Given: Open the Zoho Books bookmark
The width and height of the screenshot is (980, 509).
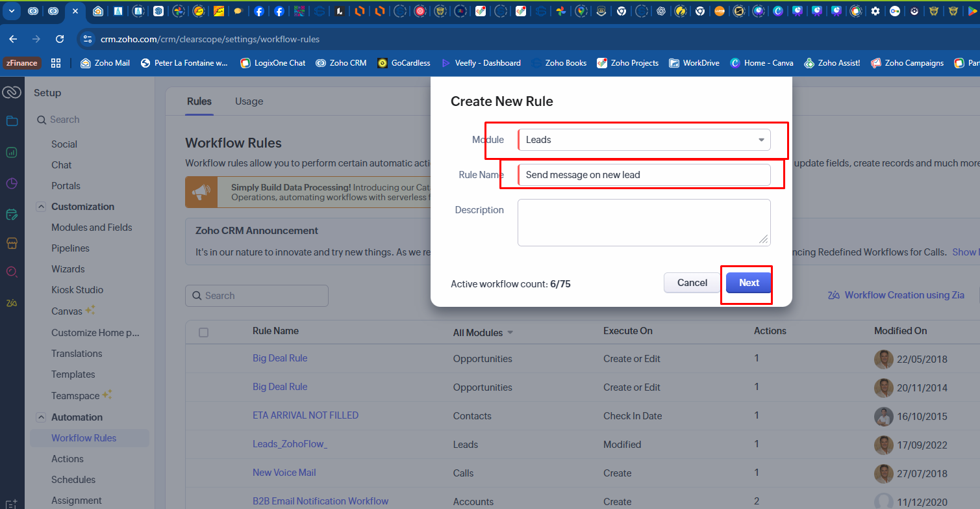Looking at the screenshot, I should (559, 63).
